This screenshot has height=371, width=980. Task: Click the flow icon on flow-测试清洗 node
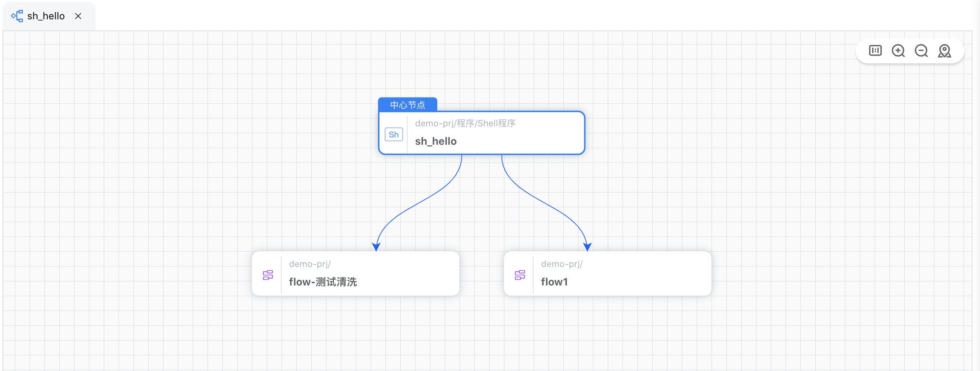point(268,275)
